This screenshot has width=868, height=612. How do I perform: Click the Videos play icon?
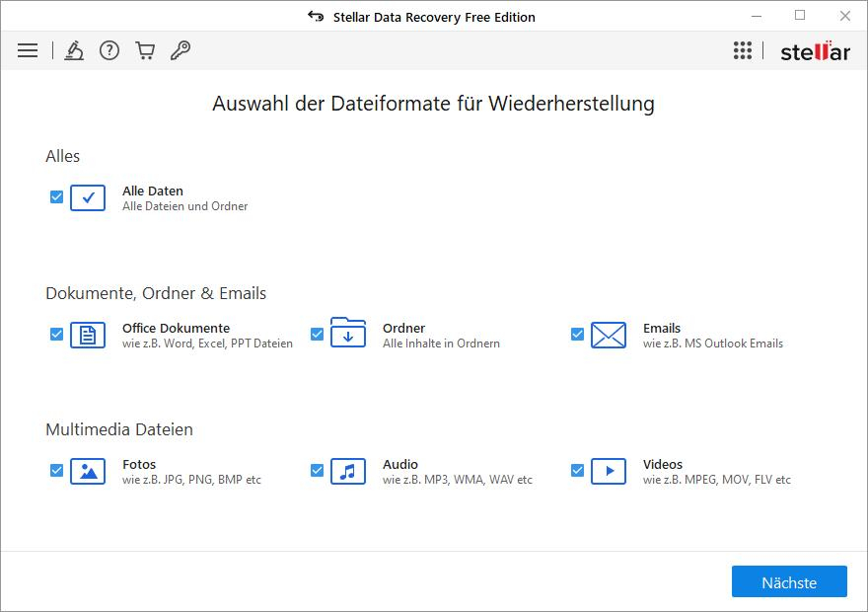tap(609, 471)
